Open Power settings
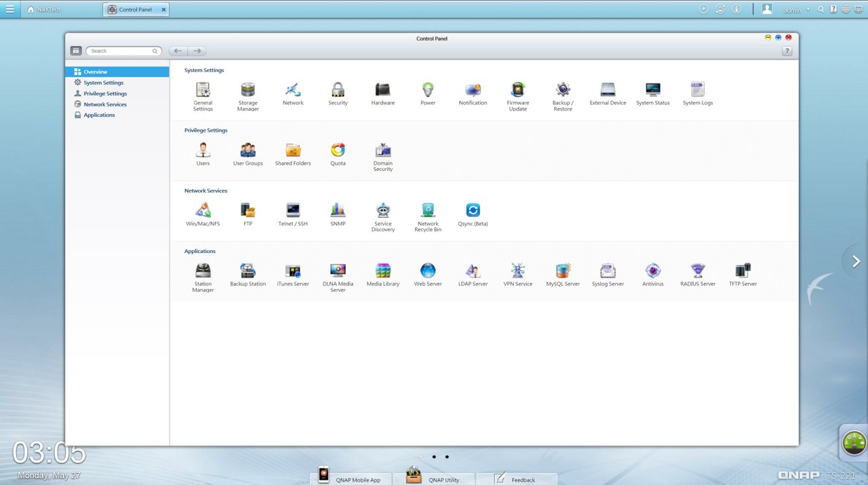Screen dimensions: 868x485 (x=428, y=93)
